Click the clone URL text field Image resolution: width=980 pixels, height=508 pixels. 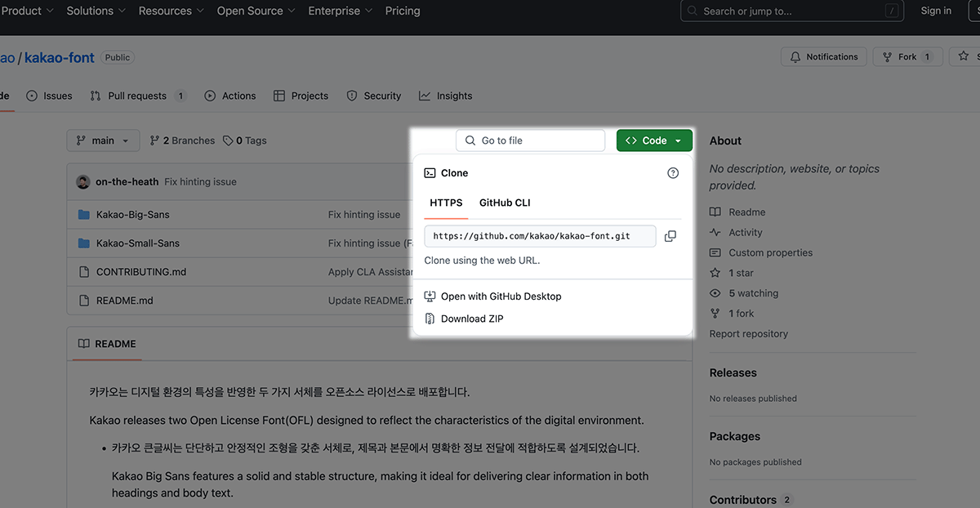coord(540,236)
